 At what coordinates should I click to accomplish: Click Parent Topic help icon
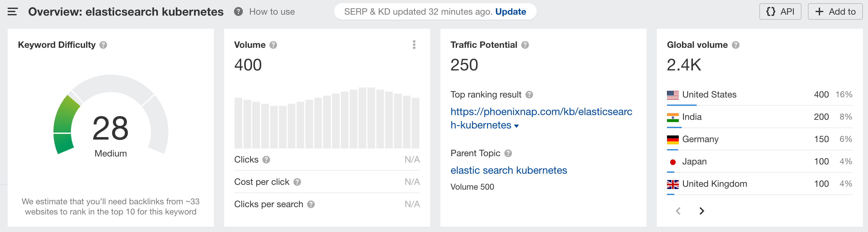[508, 153]
